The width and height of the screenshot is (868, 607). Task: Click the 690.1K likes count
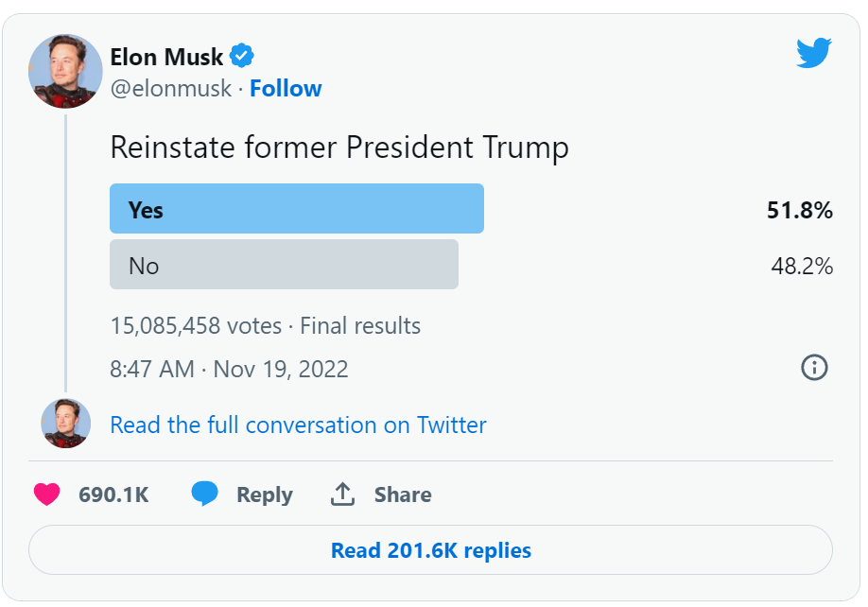[x=113, y=494]
